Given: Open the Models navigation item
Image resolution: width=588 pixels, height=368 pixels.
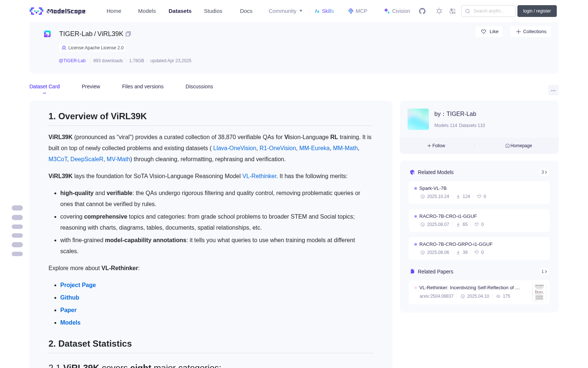Looking at the screenshot, I should (x=147, y=11).
